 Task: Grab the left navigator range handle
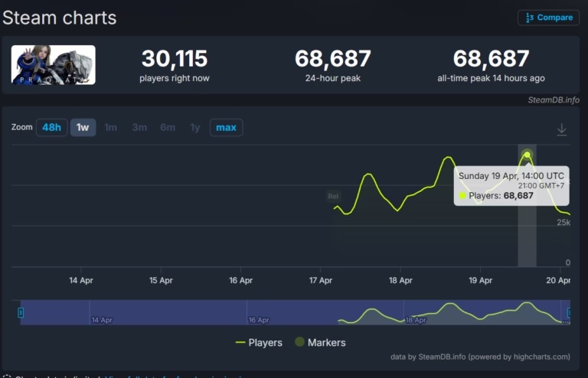click(21, 312)
